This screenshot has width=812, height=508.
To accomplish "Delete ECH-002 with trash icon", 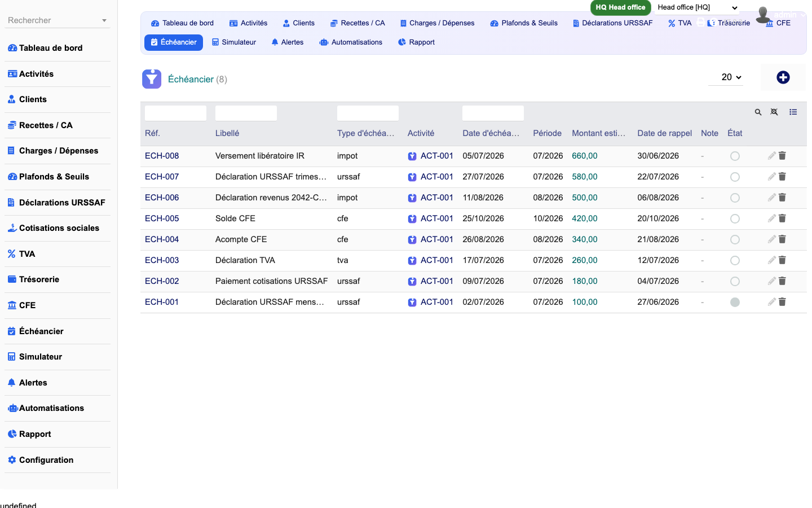I will [782, 281].
